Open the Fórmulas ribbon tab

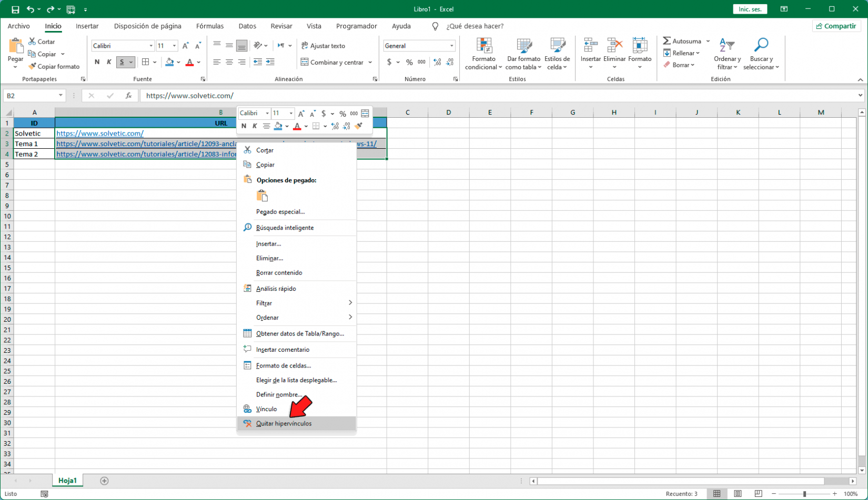click(209, 26)
